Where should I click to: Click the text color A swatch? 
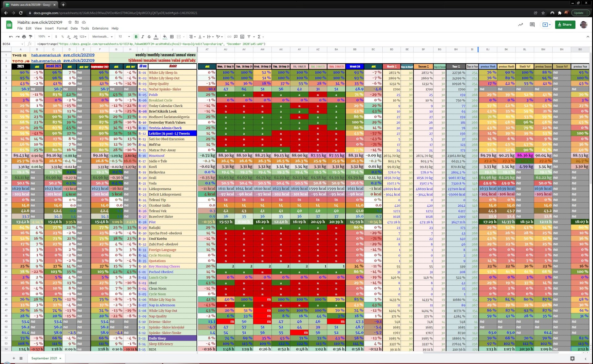coord(156,37)
